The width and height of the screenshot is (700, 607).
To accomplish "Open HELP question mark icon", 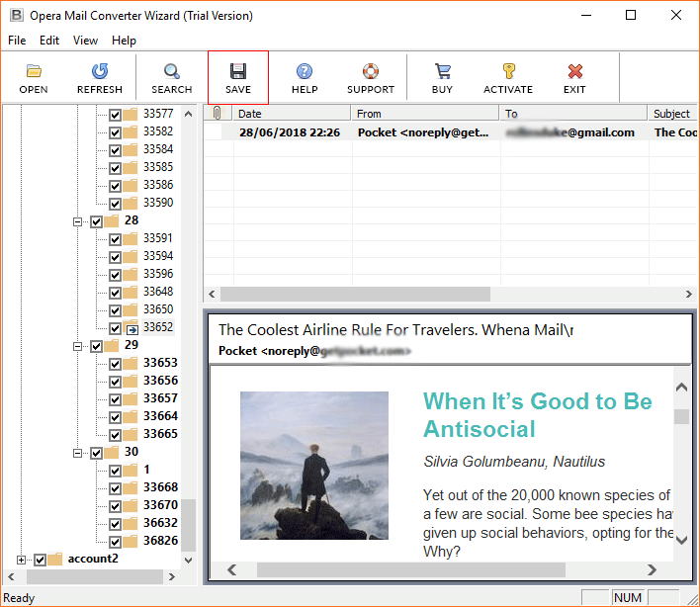I will point(305,71).
